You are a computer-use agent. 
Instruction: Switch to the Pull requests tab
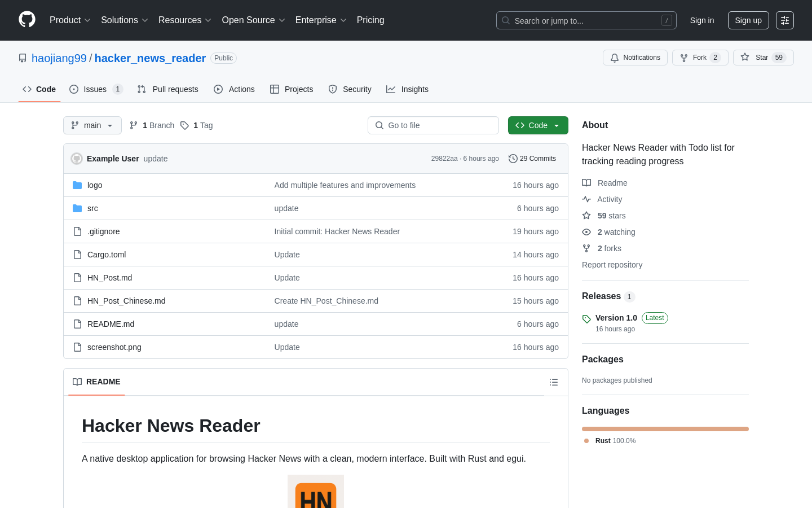pos(168,89)
